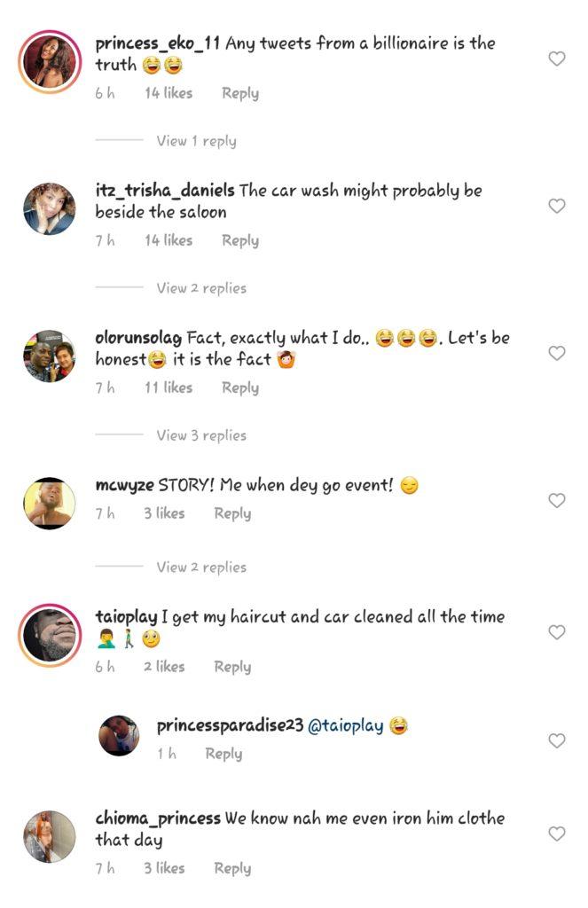This screenshot has width=588, height=908.
Task: Open the @taioplay mention link
Action: (x=346, y=726)
